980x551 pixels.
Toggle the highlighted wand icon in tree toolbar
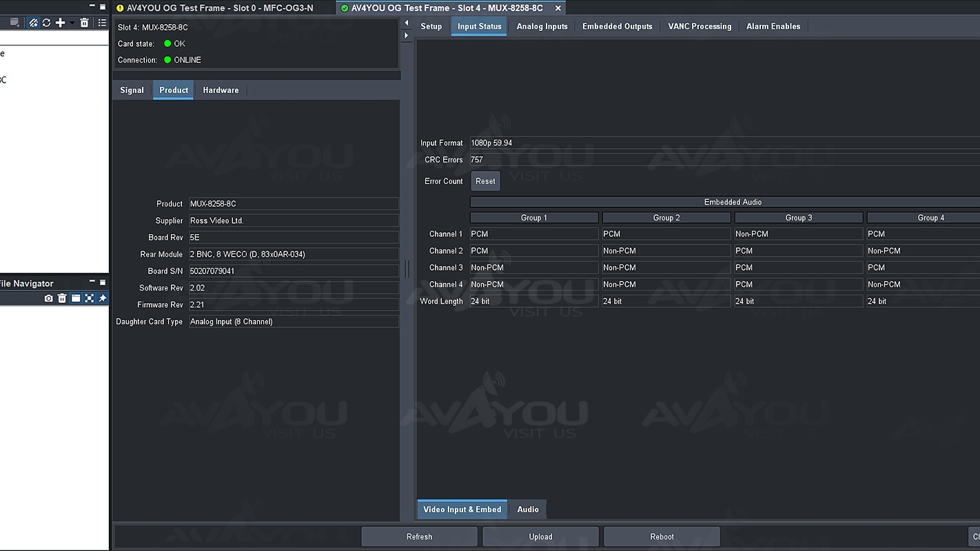33,23
